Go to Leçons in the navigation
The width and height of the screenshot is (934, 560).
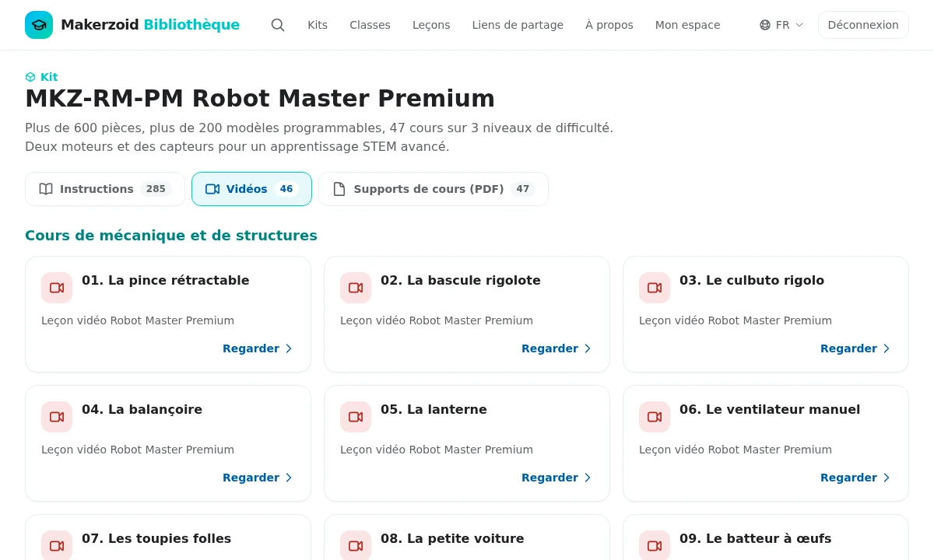pyautogui.click(x=431, y=25)
